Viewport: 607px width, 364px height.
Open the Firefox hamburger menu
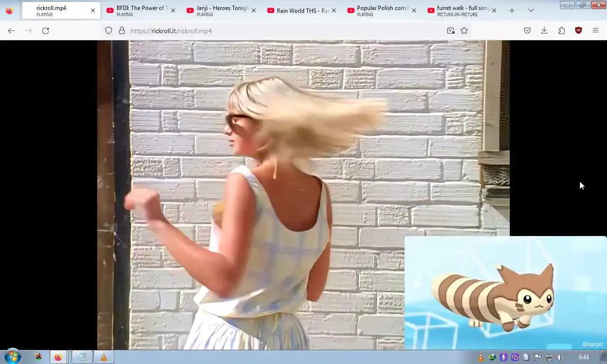pyautogui.click(x=596, y=31)
